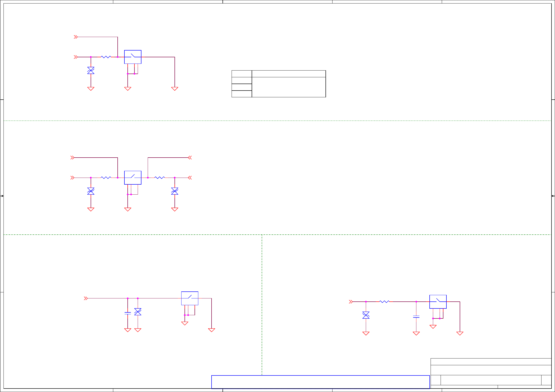
Task: Click the right resistor in the middle circuit
Action: (x=160, y=178)
